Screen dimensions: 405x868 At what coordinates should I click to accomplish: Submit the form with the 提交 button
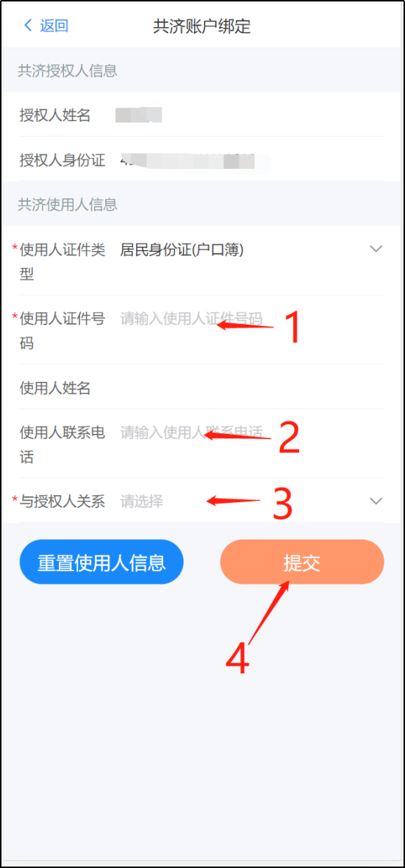(x=302, y=562)
